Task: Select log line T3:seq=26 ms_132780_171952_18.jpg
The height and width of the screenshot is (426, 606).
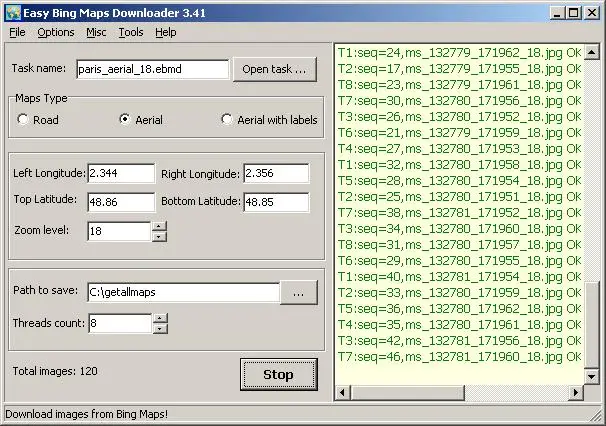Action: (460, 117)
